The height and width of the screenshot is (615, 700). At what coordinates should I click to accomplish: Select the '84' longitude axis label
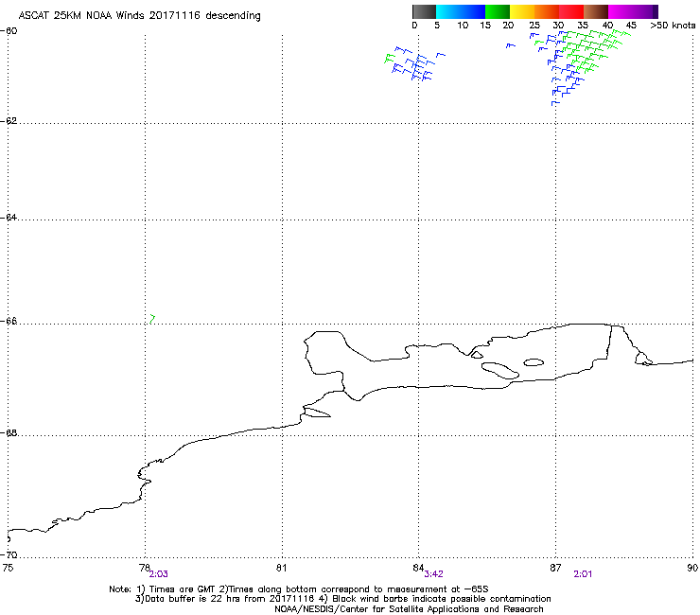point(418,568)
